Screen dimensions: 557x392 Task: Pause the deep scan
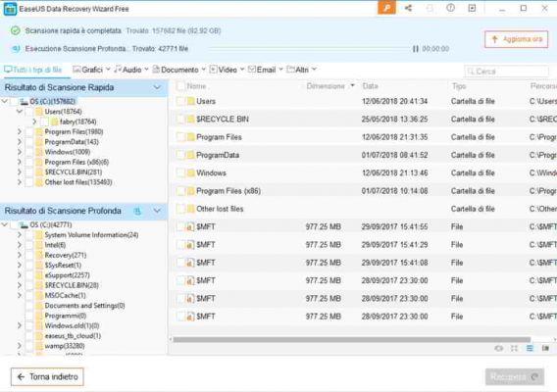click(415, 49)
